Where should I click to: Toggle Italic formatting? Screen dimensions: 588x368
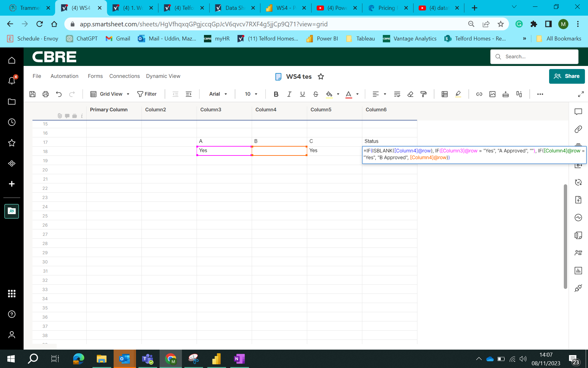click(x=289, y=94)
